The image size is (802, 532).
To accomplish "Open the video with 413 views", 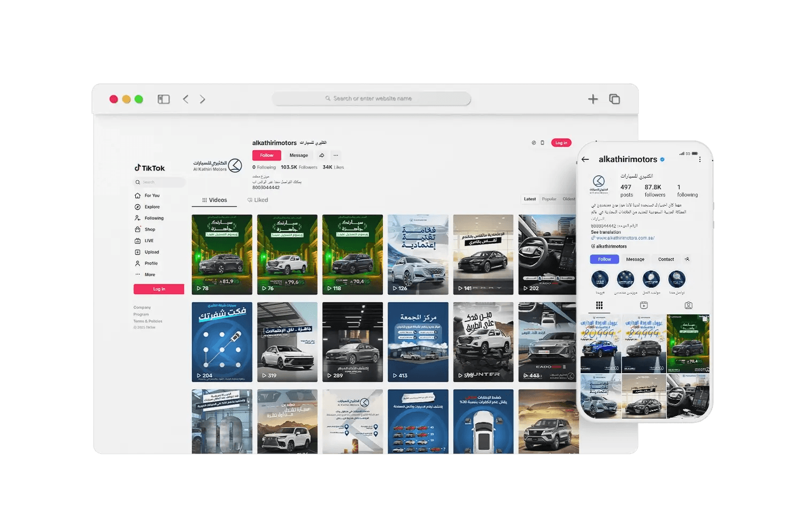I will coord(418,342).
